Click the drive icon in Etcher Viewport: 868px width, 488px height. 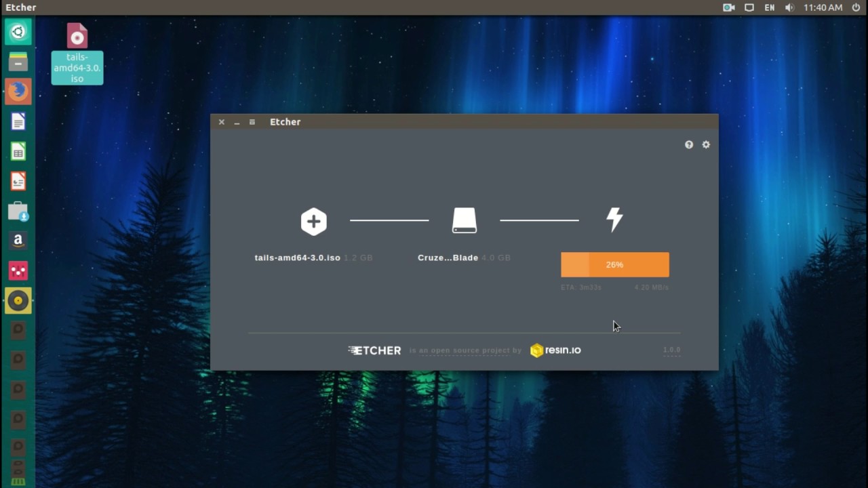pyautogui.click(x=465, y=220)
